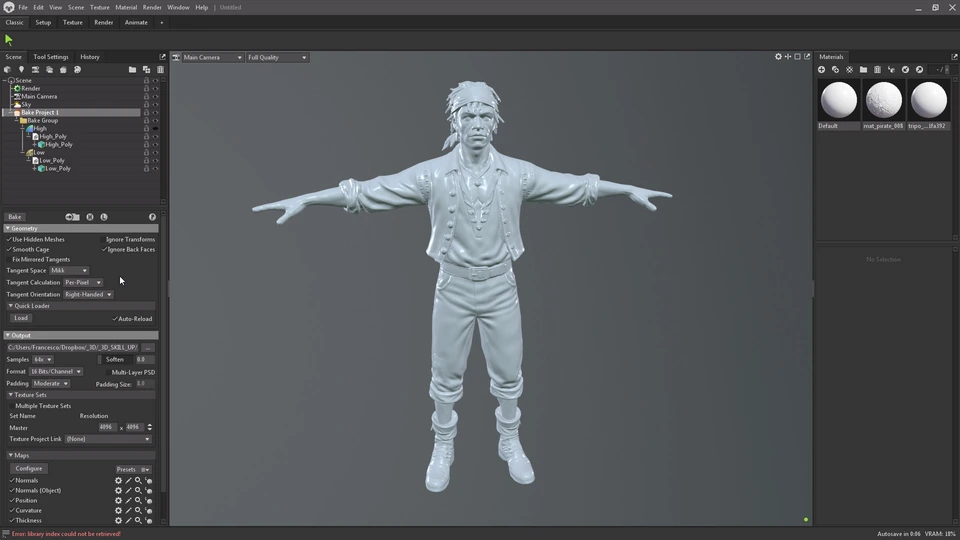Pop out the viewport into a window
The width and height of the screenshot is (960, 540).
coord(807,56)
